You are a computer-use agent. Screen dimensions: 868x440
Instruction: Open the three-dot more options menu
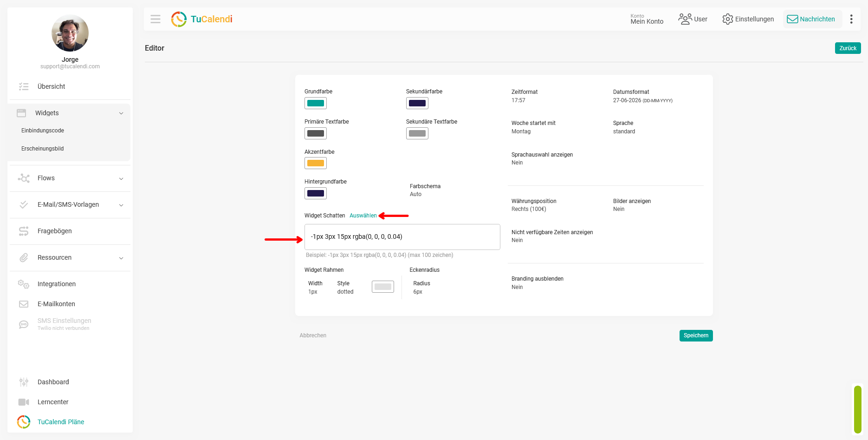coord(851,19)
